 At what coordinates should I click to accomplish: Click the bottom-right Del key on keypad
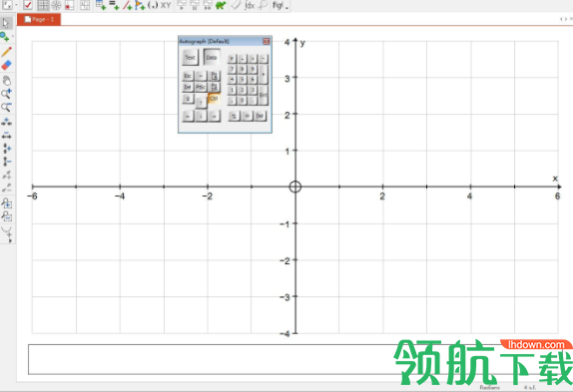coord(260,116)
